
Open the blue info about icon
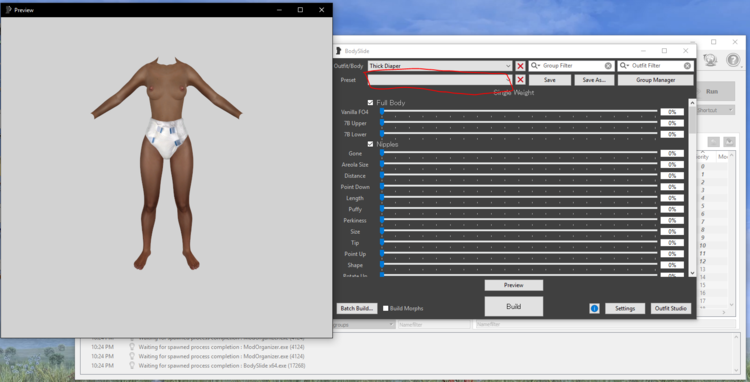(594, 309)
